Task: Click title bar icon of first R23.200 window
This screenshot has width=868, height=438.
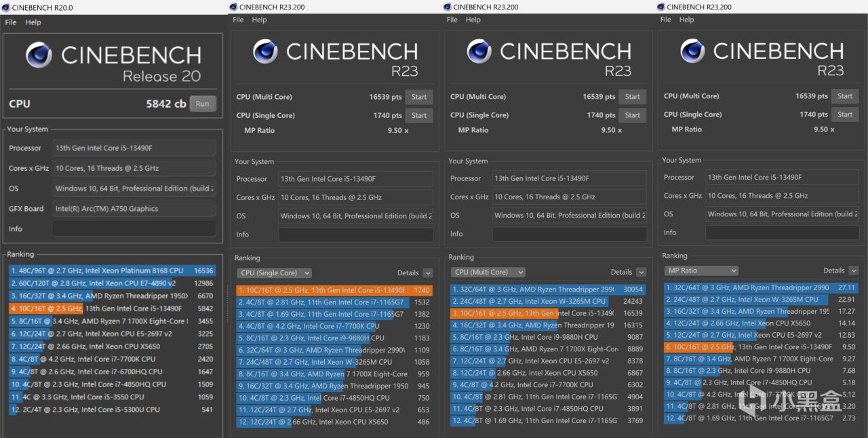Action: (x=233, y=7)
